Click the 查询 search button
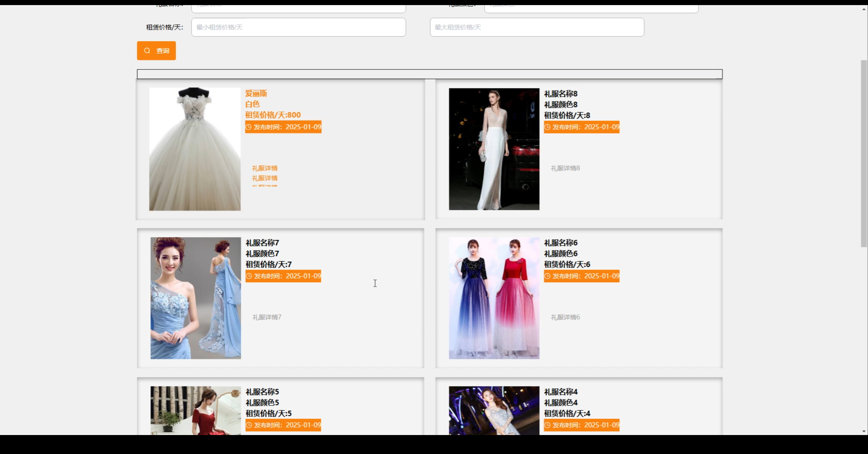868x454 pixels. 156,50
